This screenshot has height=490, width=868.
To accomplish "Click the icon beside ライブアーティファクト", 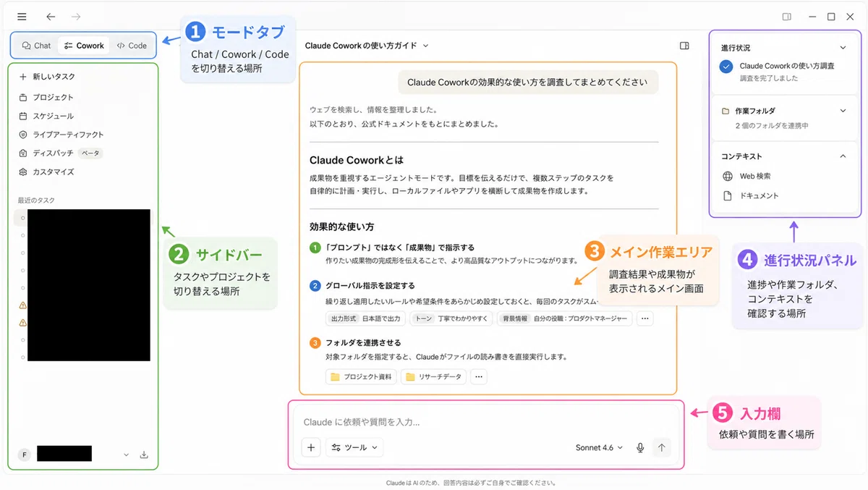I will (x=23, y=135).
